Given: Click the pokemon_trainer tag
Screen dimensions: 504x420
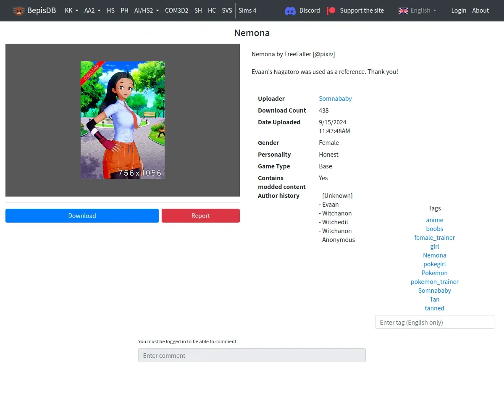Looking at the screenshot, I should pos(435,282).
